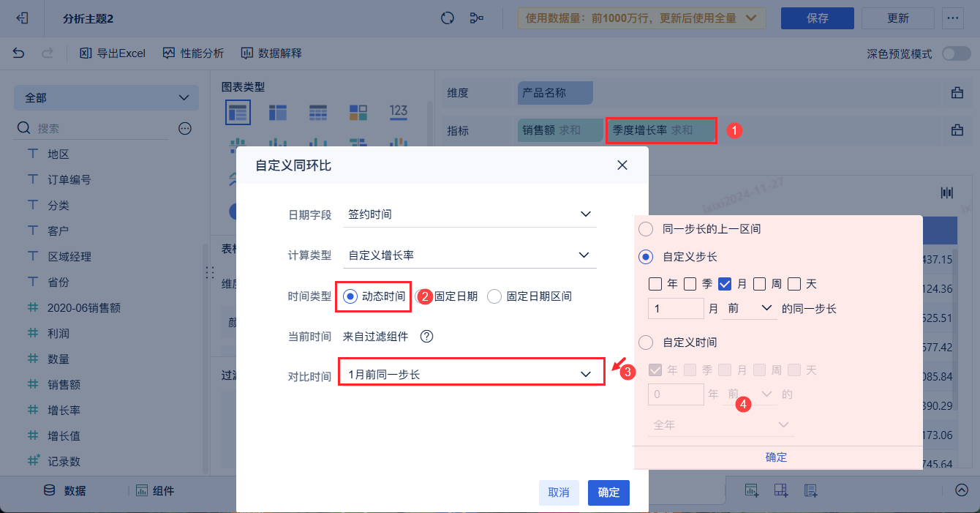Click the step number input showing 1
The image size is (980, 513).
pyautogui.click(x=676, y=309)
